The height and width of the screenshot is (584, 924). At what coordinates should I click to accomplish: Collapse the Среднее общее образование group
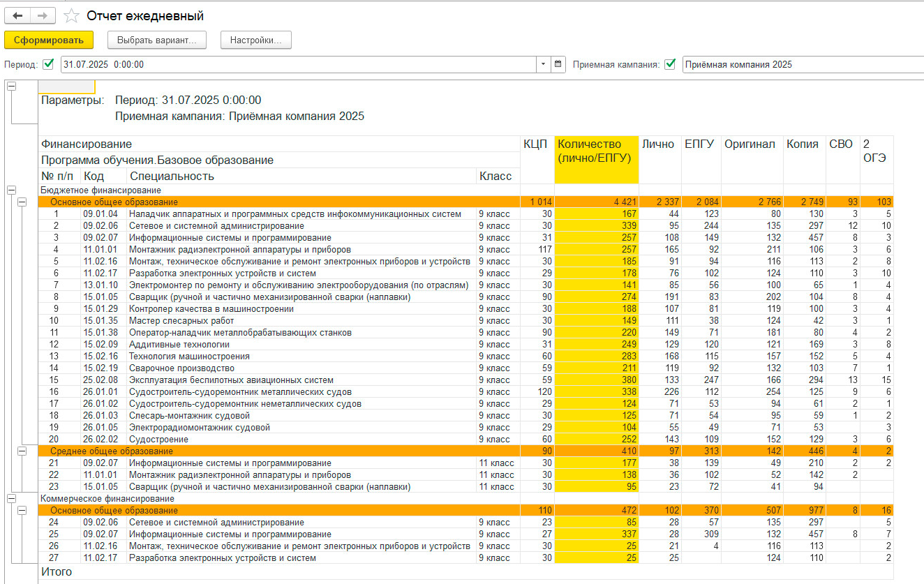tap(22, 451)
